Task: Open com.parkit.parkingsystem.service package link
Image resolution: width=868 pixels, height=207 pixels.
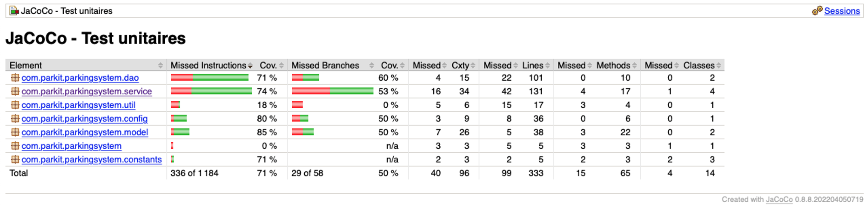Action: [86, 91]
